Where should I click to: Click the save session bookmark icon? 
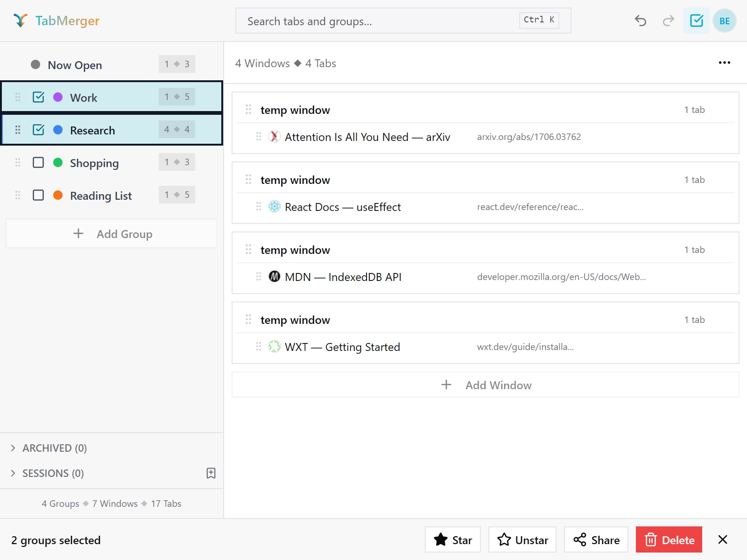pyautogui.click(x=211, y=473)
